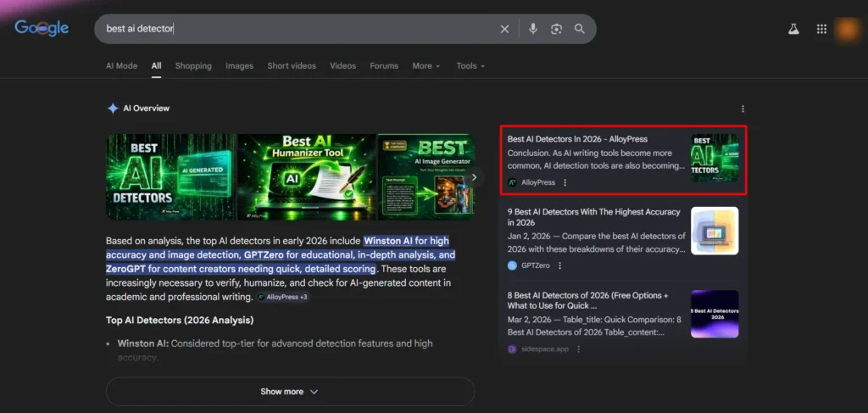Open the Best AI Image Generator image
The width and height of the screenshot is (868, 413).
pyautogui.click(x=426, y=177)
